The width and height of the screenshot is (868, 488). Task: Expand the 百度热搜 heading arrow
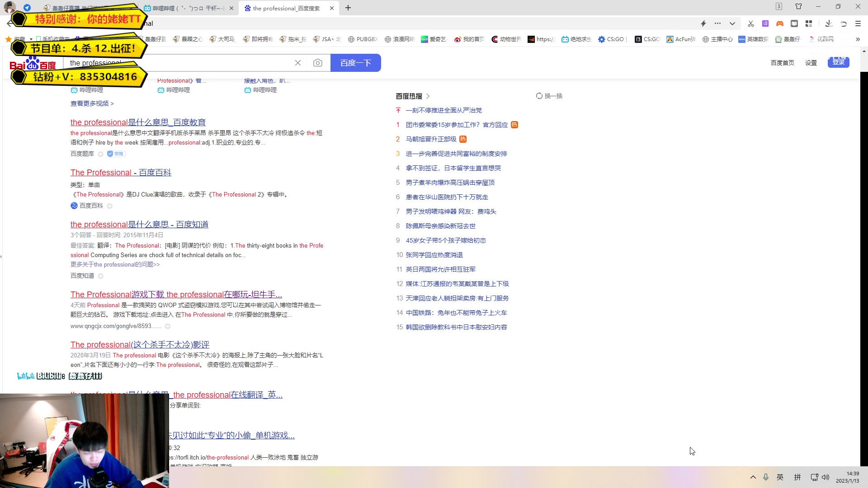point(428,96)
